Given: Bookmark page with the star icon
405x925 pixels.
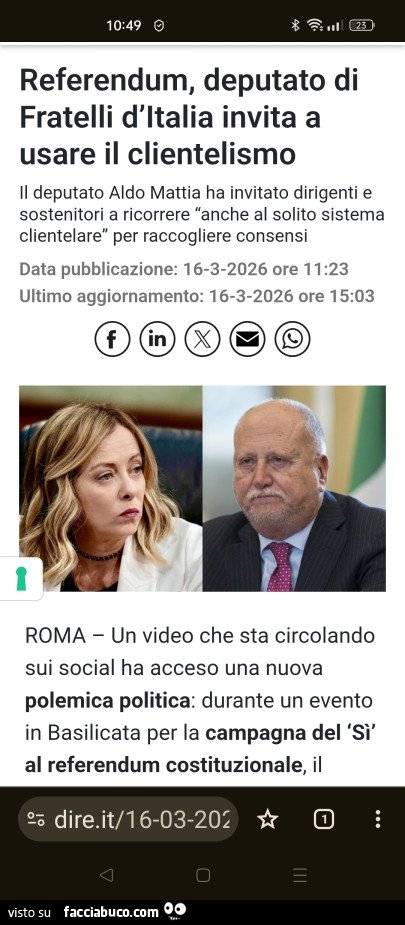Looking at the screenshot, I should [268, 819].
